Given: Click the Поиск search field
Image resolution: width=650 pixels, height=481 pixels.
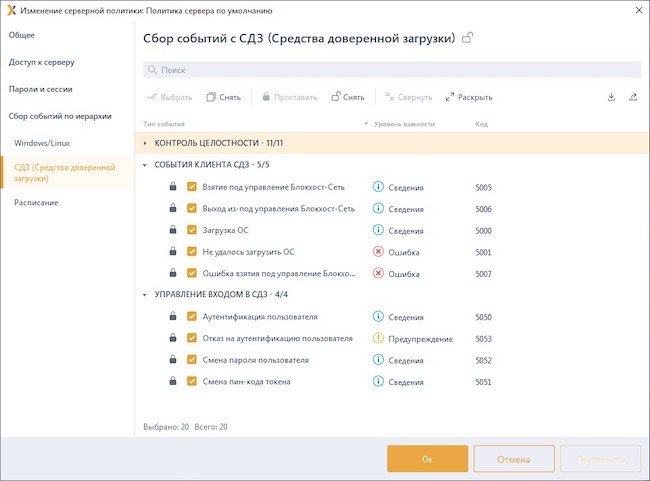Looking at the screenshot, I should point(390,70).
